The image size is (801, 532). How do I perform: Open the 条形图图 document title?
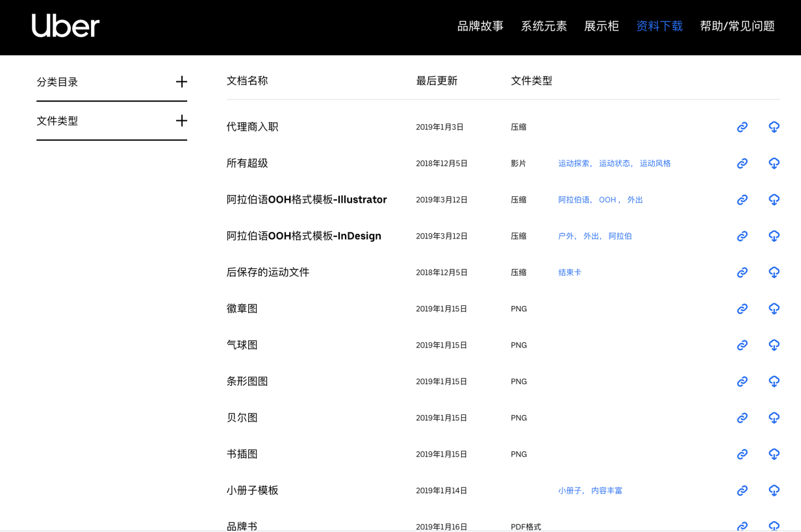pyautogui.click(x=247, y=382)
